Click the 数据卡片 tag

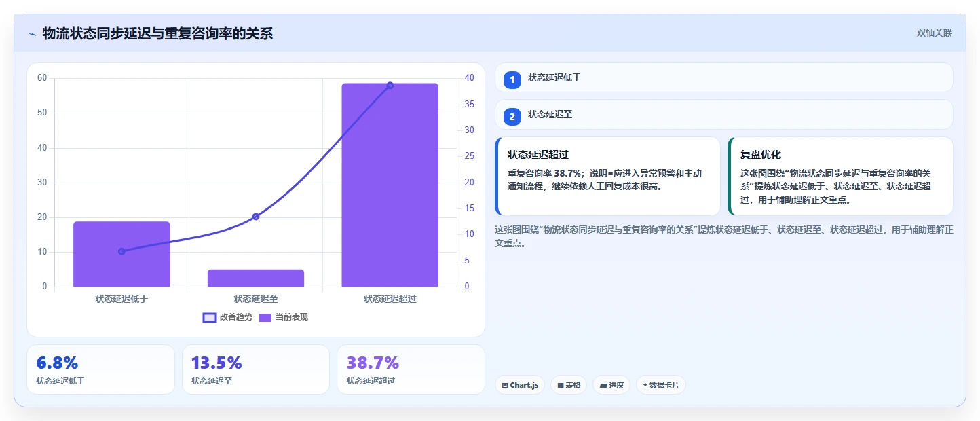661,385
